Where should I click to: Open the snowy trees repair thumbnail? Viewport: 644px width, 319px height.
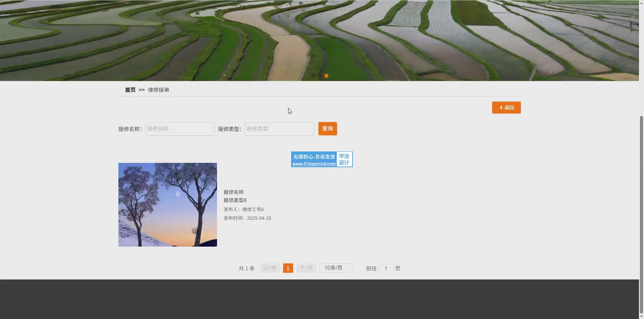point(168,205)
